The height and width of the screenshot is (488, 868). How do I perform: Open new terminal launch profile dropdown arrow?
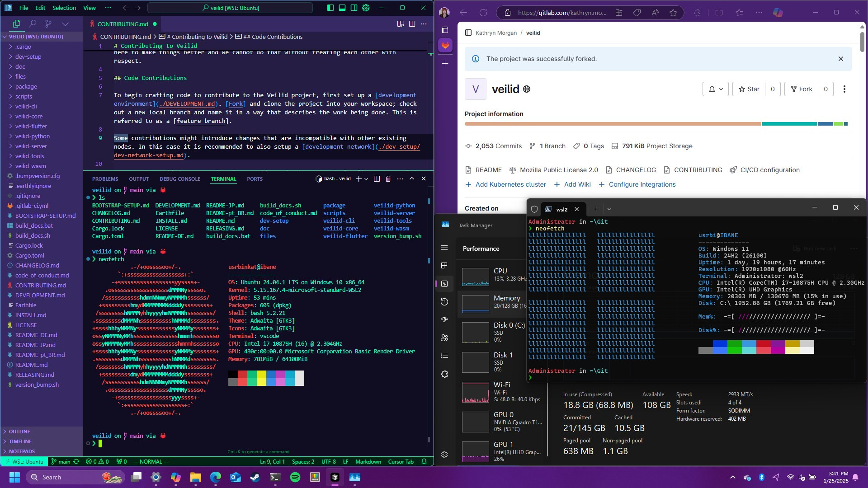pyautogui.click(x=366, y=179)
